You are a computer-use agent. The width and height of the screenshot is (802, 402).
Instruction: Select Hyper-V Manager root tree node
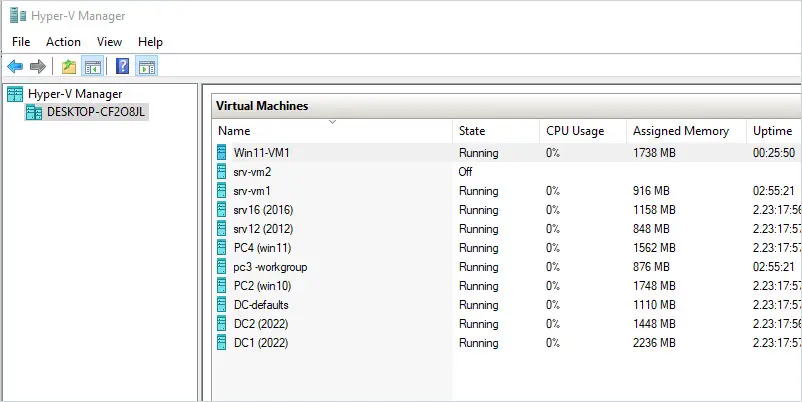click(x=75, y=94)
